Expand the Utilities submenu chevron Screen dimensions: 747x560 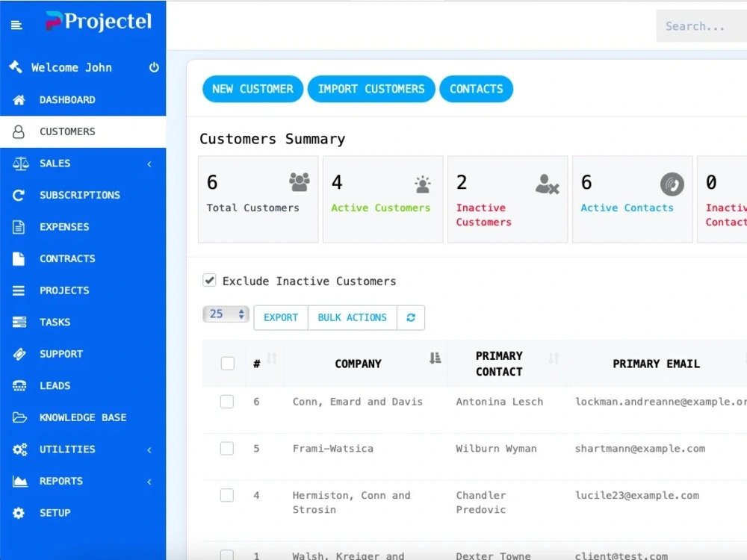149,449
